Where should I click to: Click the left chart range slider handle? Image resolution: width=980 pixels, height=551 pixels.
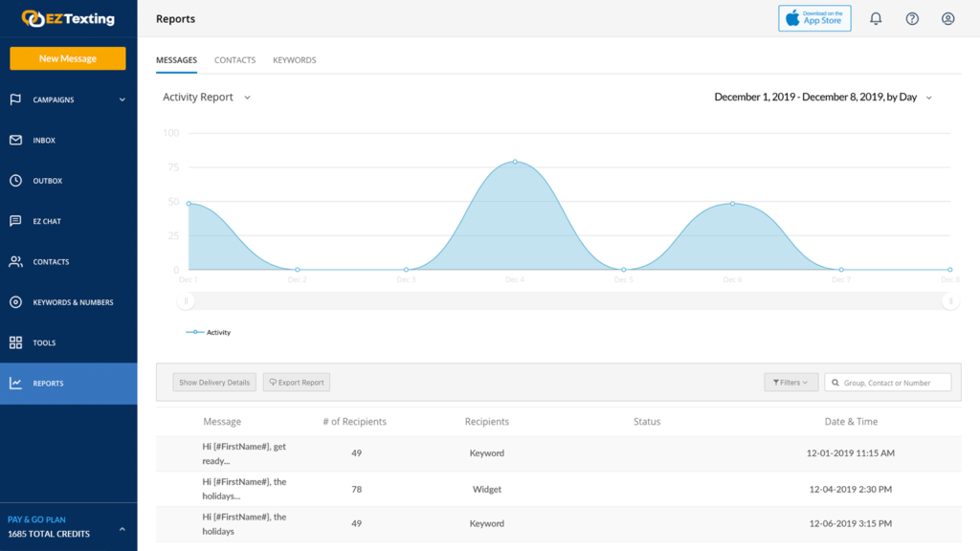click(x=186, y=301)
